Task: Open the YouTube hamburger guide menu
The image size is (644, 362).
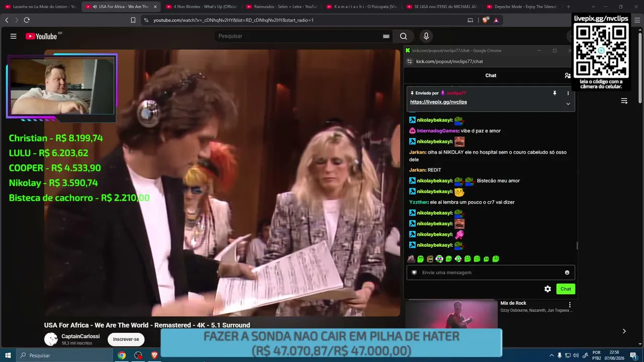Action: coord(14,36)
